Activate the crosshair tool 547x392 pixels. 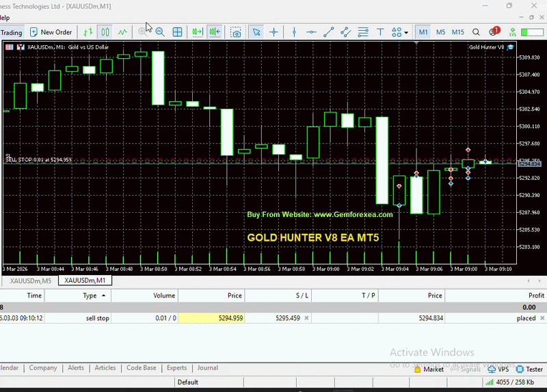pyautogui.click(x=274, y=32)
